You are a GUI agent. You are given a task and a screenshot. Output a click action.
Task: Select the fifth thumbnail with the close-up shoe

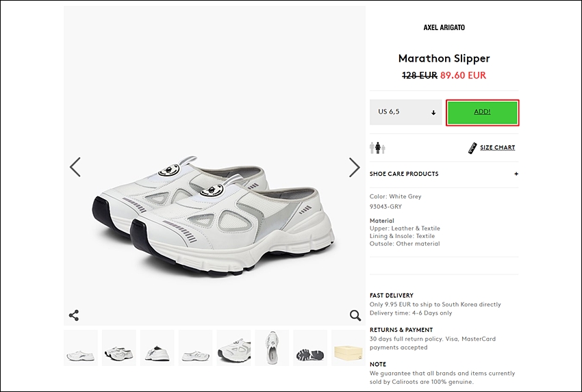(x=233, y=348)
